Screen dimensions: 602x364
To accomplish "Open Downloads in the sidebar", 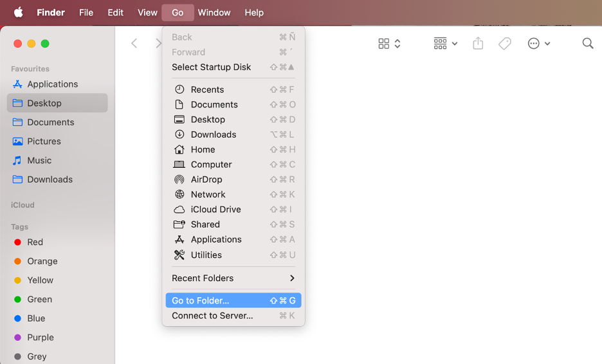I will (57, 179).
